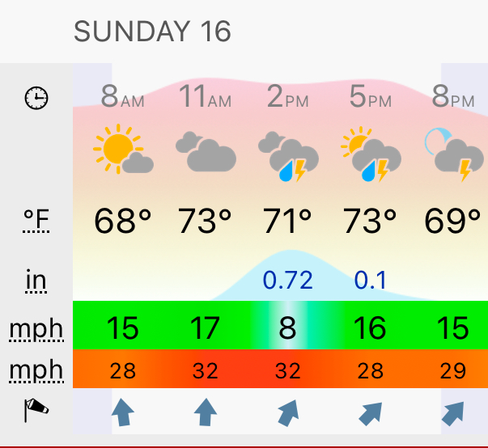
Task: Select the 11 AM time column header
Action: tap(206, 96)
